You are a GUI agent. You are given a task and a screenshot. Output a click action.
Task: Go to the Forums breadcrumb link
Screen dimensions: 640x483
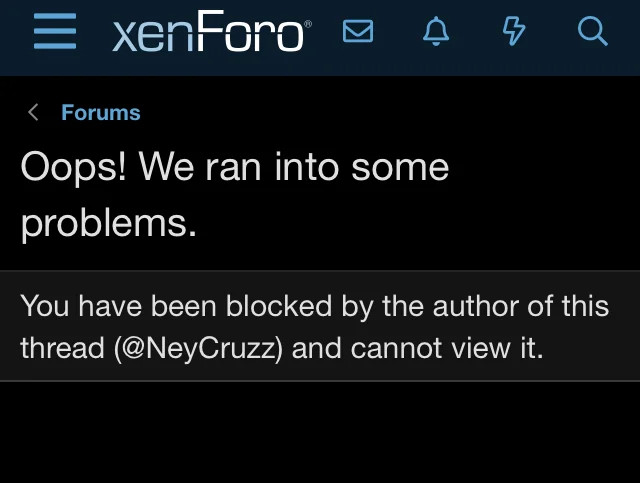point(101,112)
